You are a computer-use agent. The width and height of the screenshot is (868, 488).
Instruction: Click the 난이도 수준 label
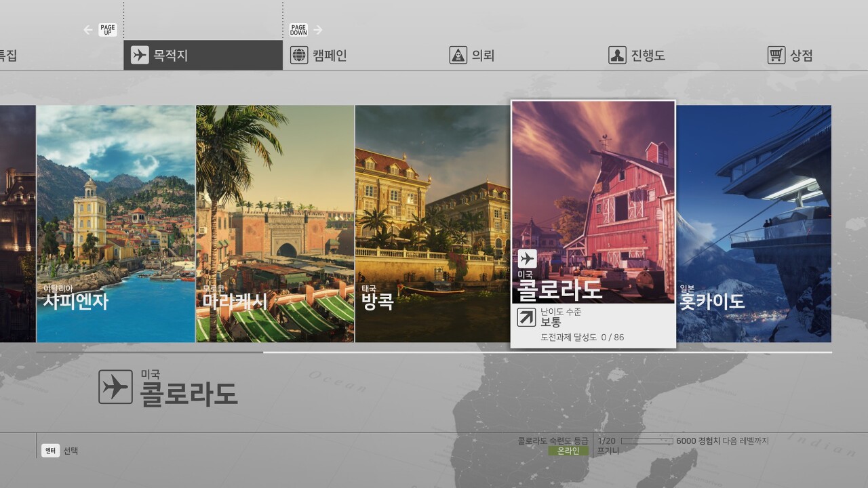[561, 312]
